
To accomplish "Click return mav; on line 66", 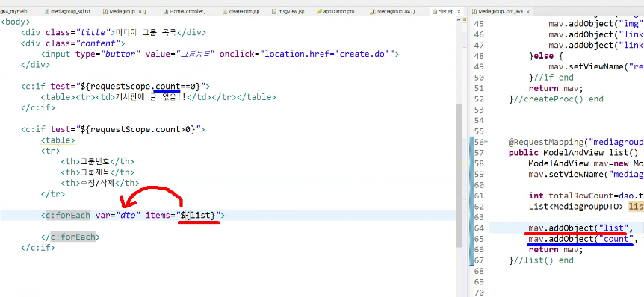I will click(556, 249).
